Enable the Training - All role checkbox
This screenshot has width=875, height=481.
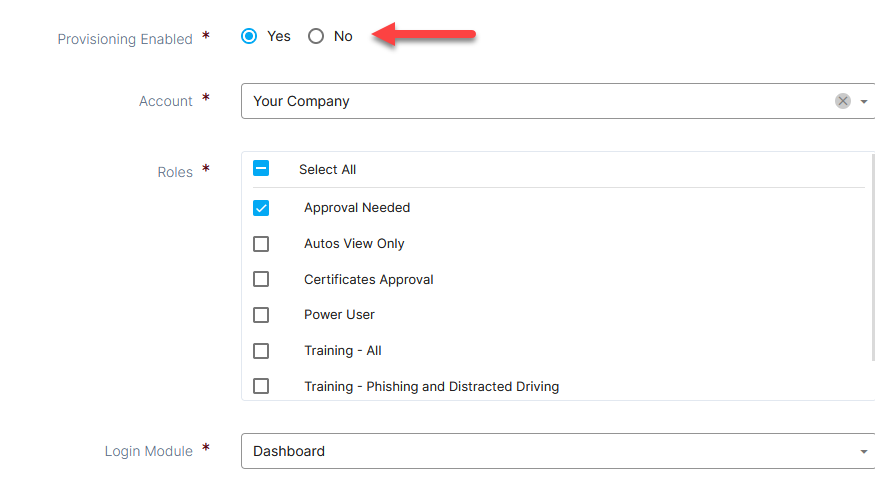[261, 351]
